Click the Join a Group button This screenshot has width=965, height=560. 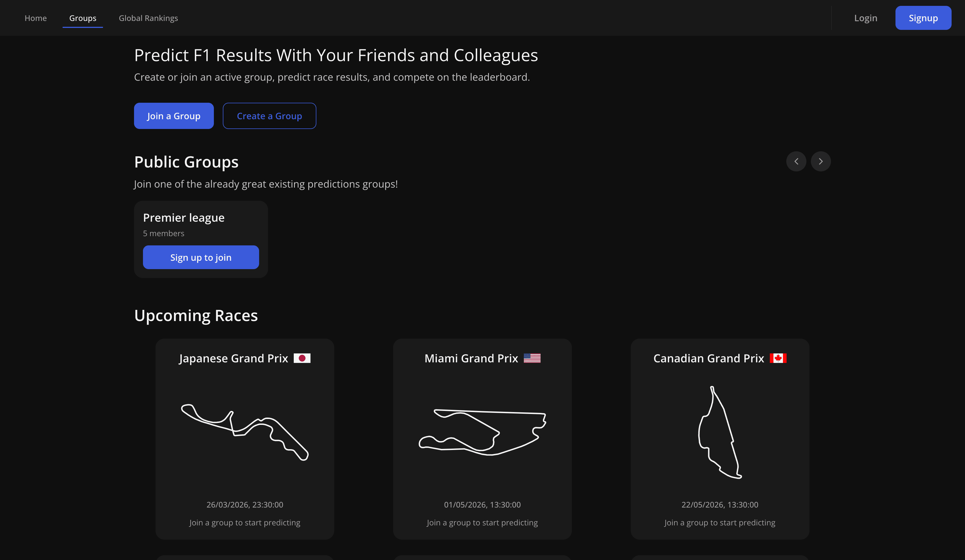coord(174,116)
